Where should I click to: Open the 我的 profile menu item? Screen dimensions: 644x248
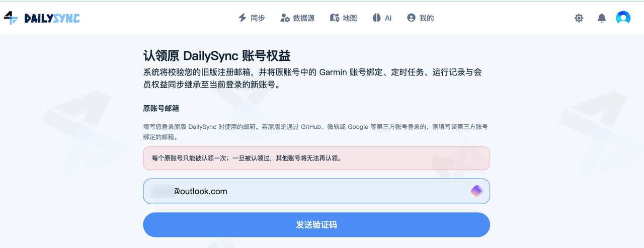pyautogui.click(x=420, y=18)
